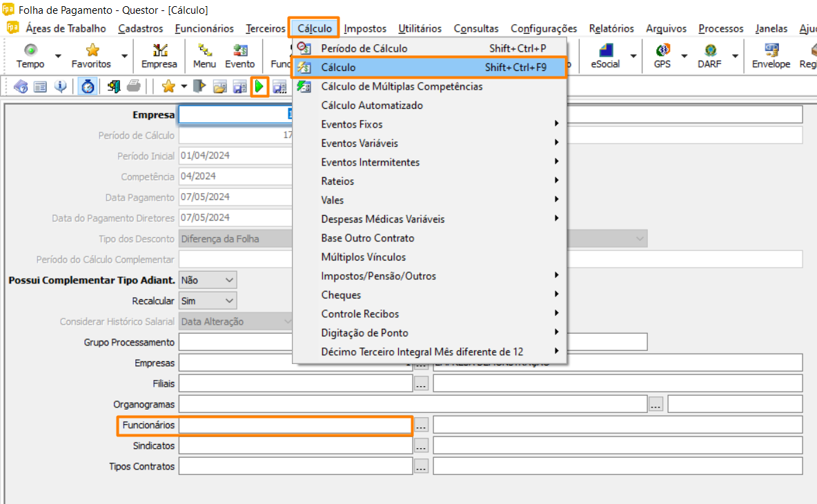Viewport: 817px width, 504px height.
Task: Expand the GPS dropdown arrow
Action: tap(684, 57)
